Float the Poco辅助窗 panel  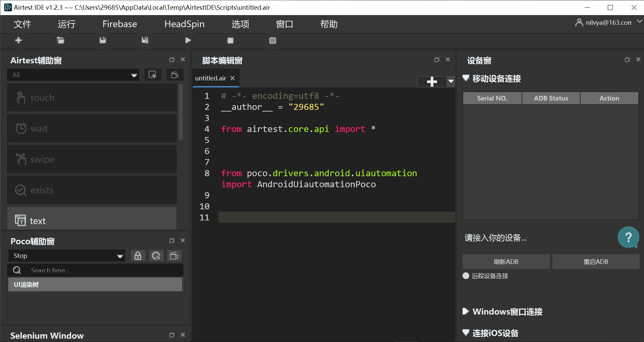[x=172, y=241]
